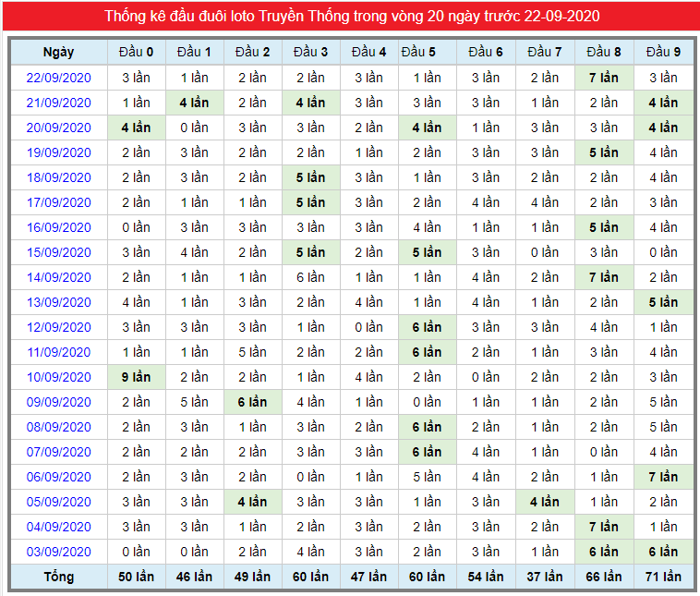Viewport: 700px width, 596px height.
Task: Open the 13/09/2020 date link
Action: (x=58, y=302)
